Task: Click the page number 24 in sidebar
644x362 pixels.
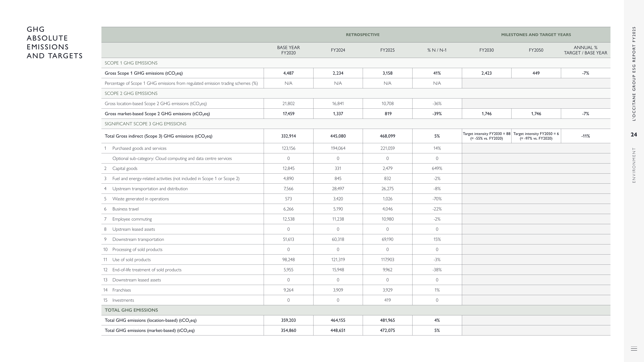Action: click(x=634, y=135)
